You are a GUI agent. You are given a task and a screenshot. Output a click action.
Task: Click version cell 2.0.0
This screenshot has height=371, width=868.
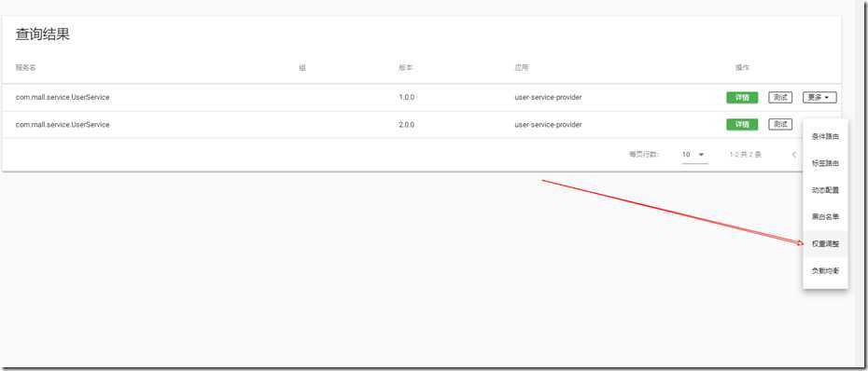406,125
